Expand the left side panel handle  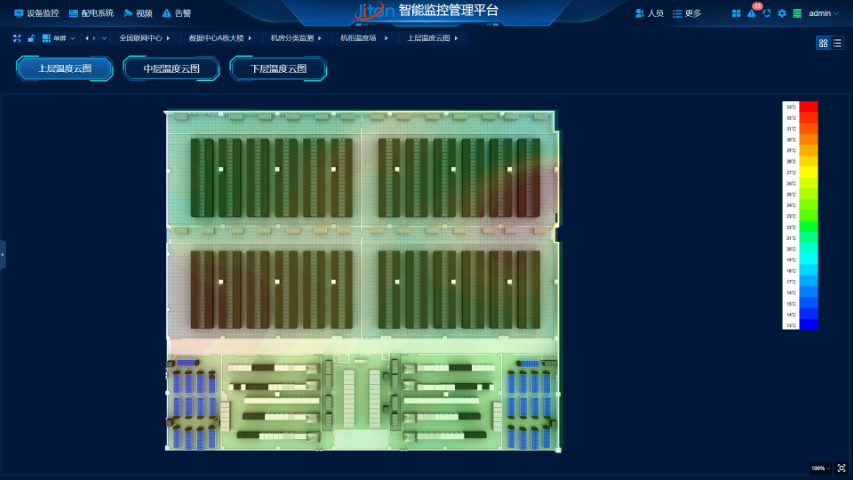(3, 254)
